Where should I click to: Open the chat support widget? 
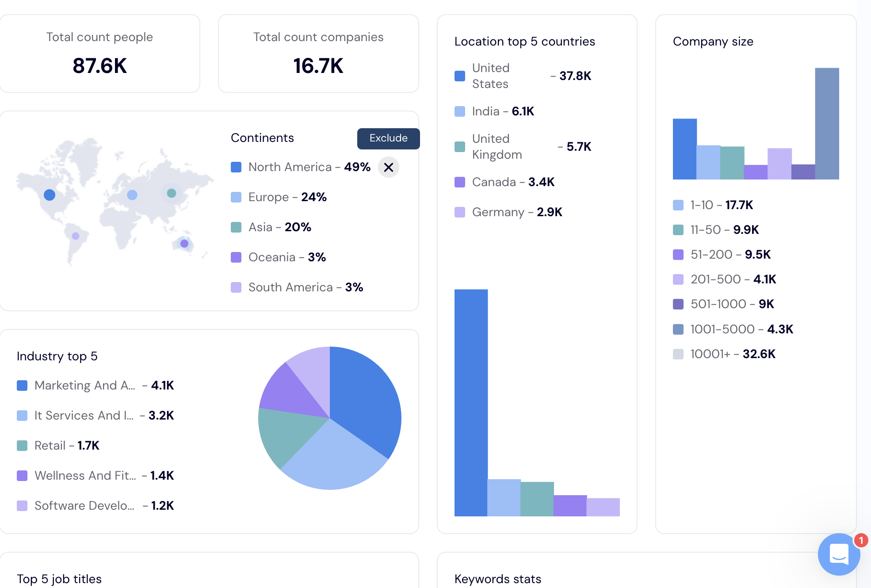(839, 555)
